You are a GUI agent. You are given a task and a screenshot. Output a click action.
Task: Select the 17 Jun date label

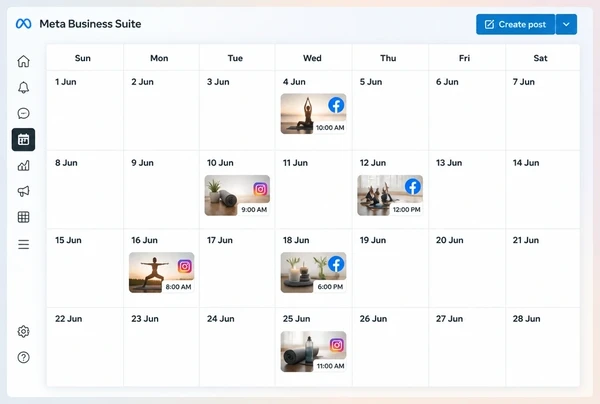click(220, 240)
